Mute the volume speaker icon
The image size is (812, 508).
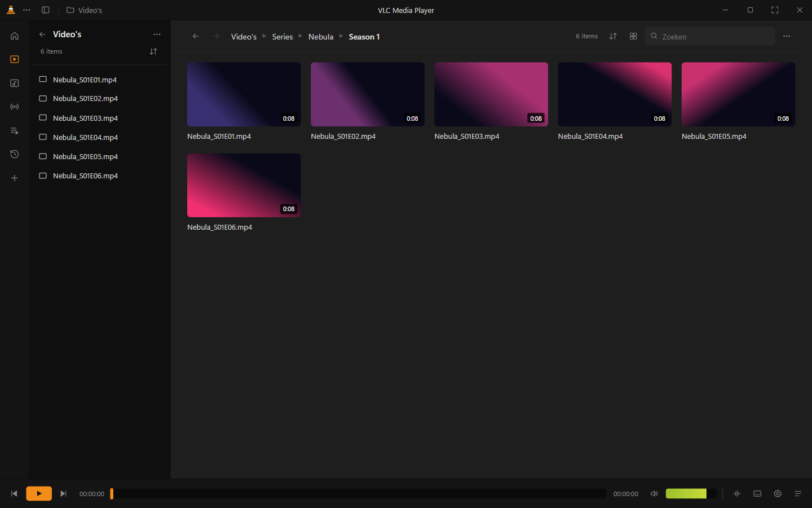click(654, 493)
